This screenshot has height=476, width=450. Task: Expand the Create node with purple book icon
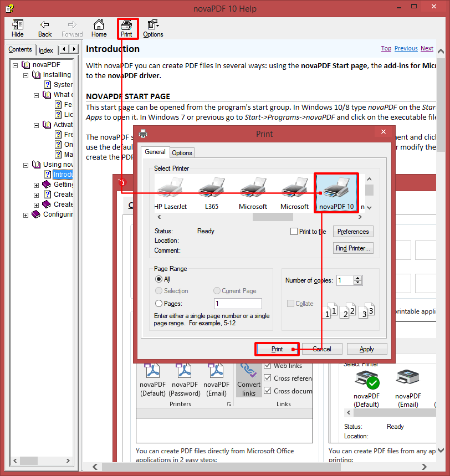(x=36, y=205)
